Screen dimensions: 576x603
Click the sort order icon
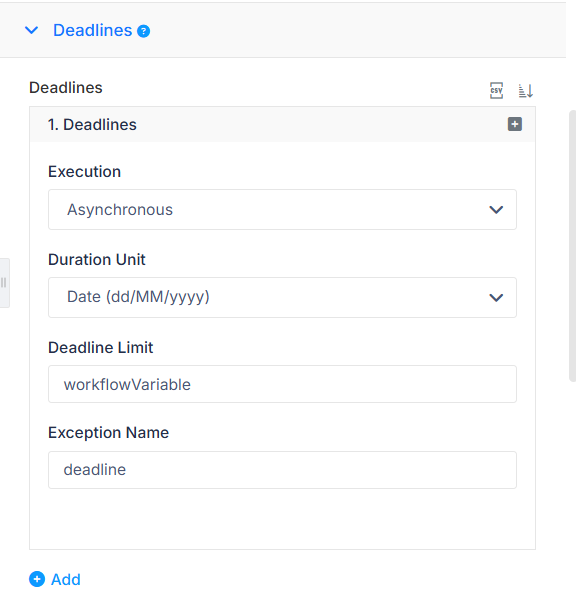[x=525, y=91]
